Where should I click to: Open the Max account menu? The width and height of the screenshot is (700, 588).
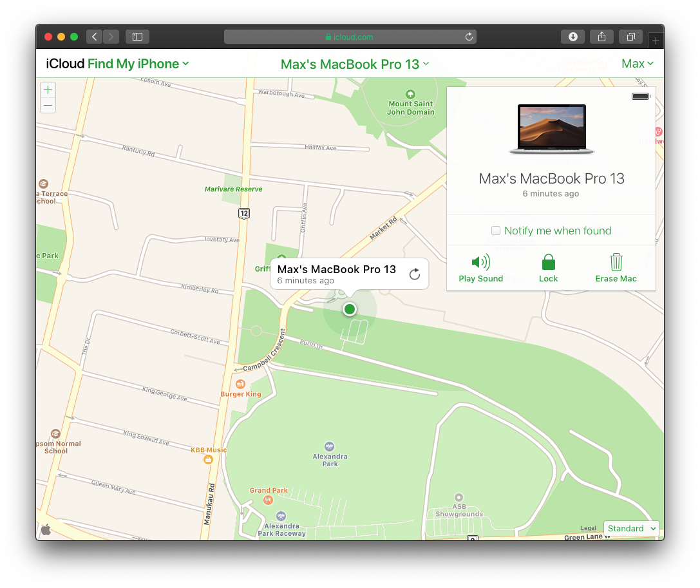638,64
